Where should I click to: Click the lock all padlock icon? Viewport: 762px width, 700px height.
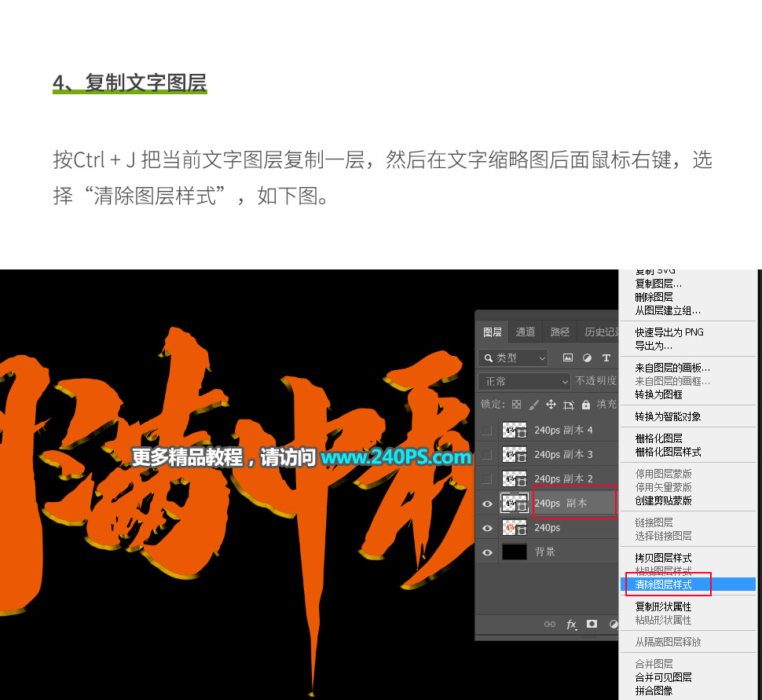coord(585,405)
